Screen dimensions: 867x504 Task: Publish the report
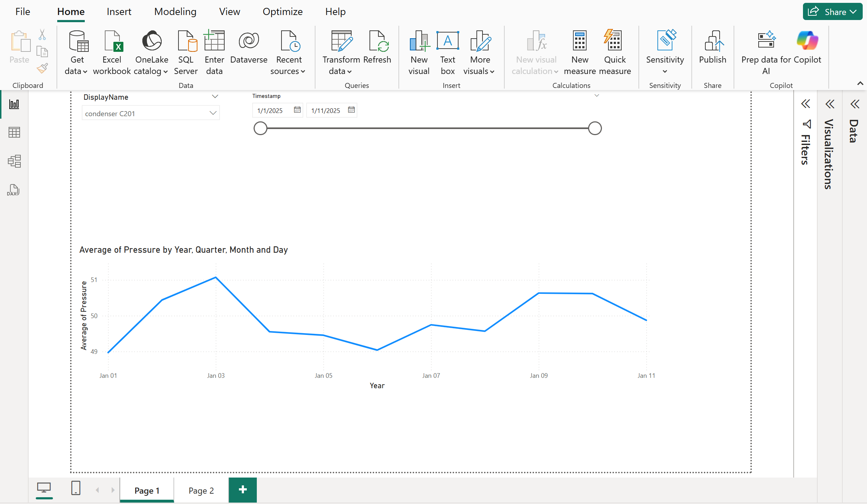coord(712,52)
